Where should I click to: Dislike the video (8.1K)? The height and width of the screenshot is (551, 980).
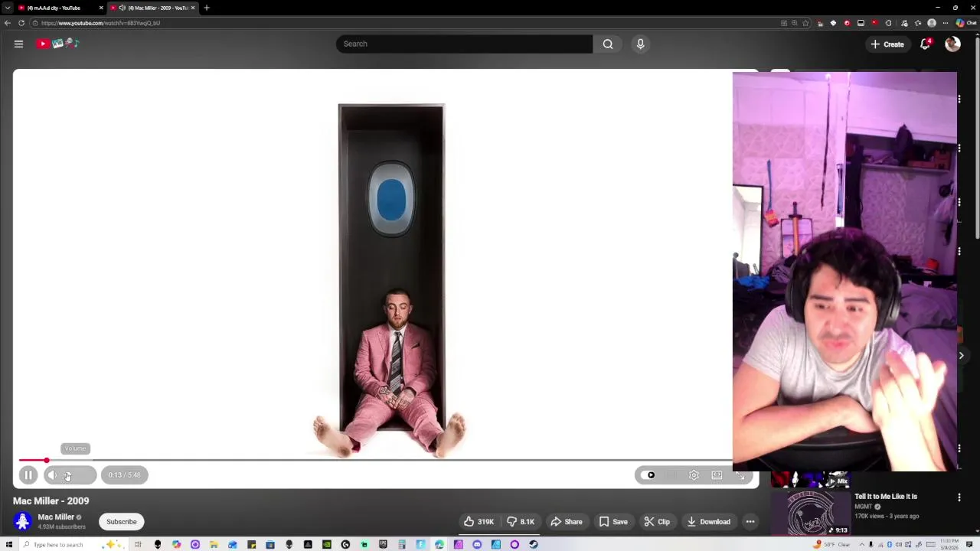521,522
